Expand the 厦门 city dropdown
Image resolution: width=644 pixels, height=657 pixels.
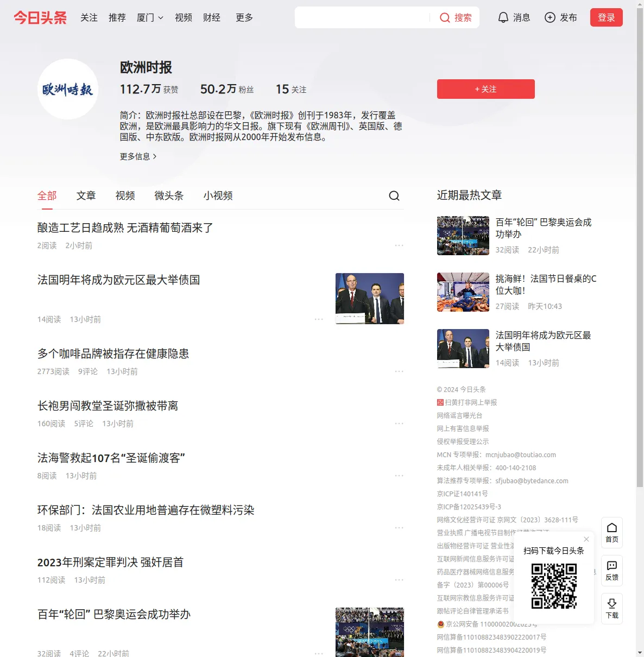tap(150, 17)
